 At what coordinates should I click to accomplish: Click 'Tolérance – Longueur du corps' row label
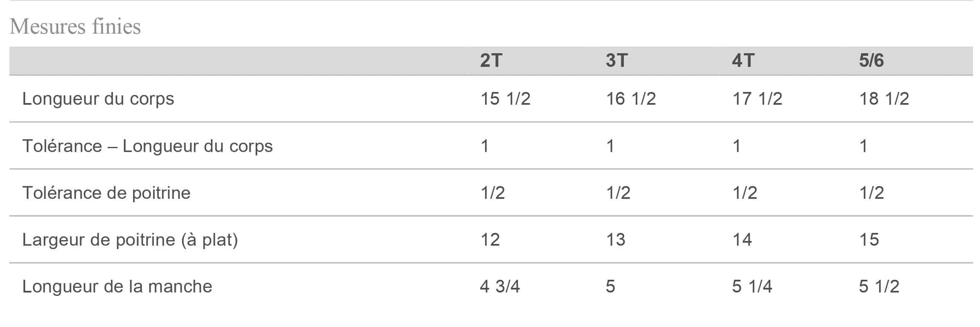pyautogui.click(x=147, y=146)
